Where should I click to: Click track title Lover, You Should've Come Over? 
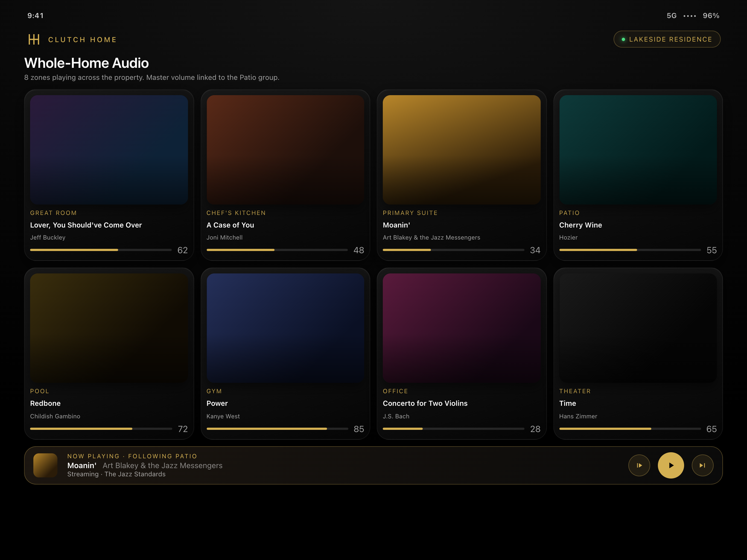click(86, 225)
